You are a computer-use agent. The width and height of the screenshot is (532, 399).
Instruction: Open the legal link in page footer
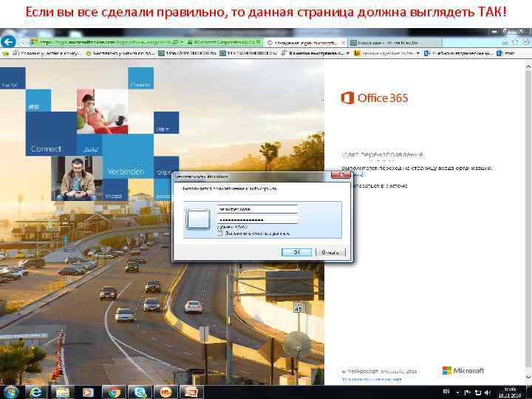click(x=371, y=379)
